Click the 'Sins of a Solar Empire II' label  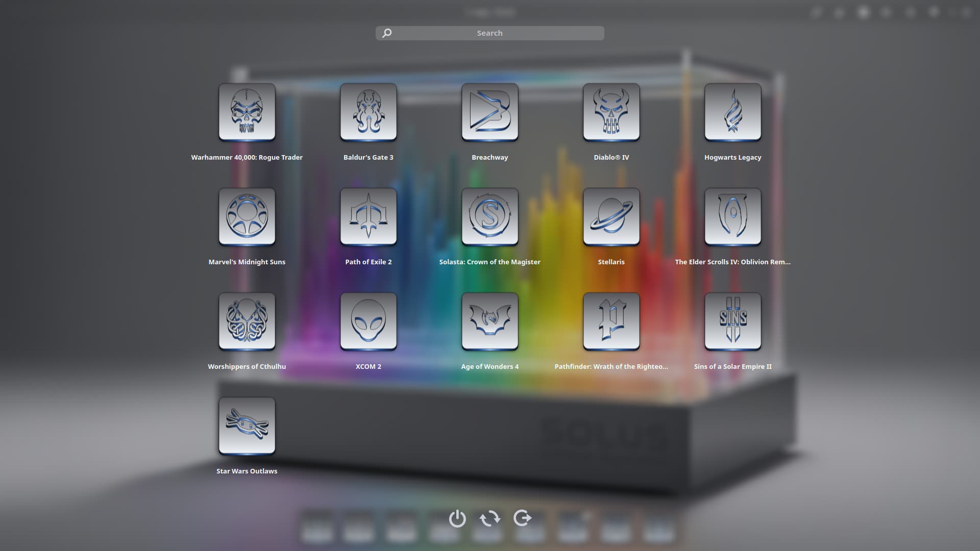click(733, 366)
